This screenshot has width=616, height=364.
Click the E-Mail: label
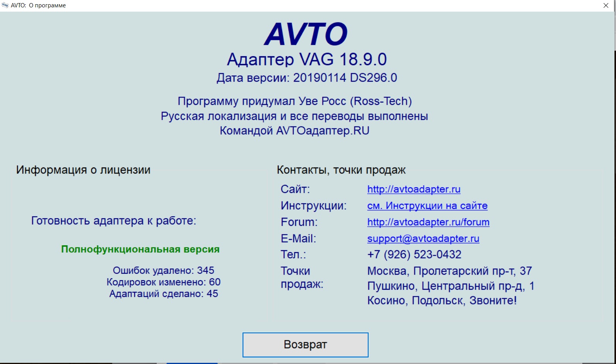tap(298, 239)
